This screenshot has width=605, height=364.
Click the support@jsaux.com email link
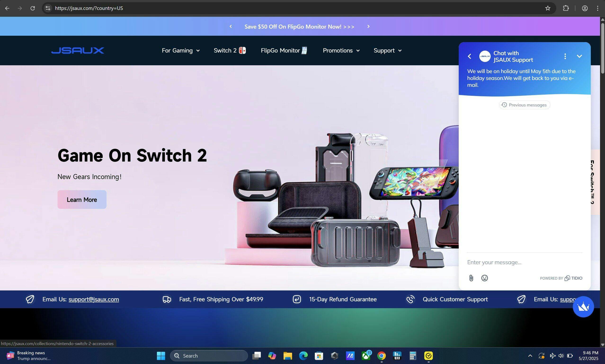pos(94,299)
